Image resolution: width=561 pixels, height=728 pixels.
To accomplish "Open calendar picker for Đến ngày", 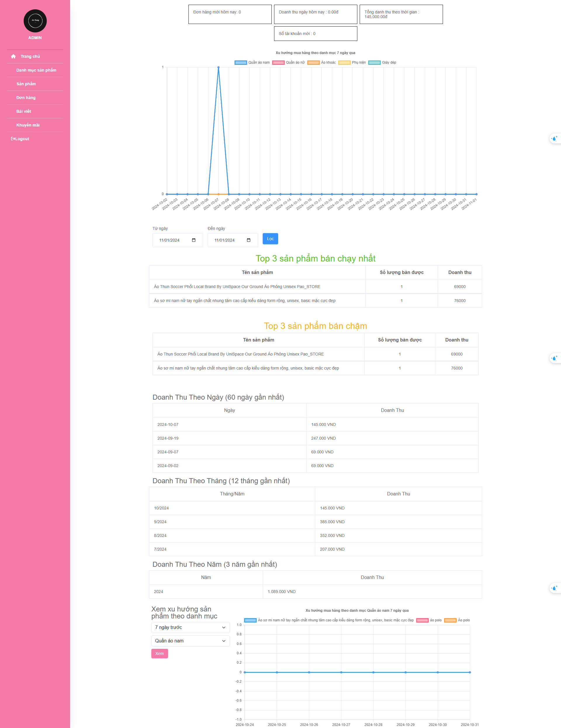I will [249, 240].
